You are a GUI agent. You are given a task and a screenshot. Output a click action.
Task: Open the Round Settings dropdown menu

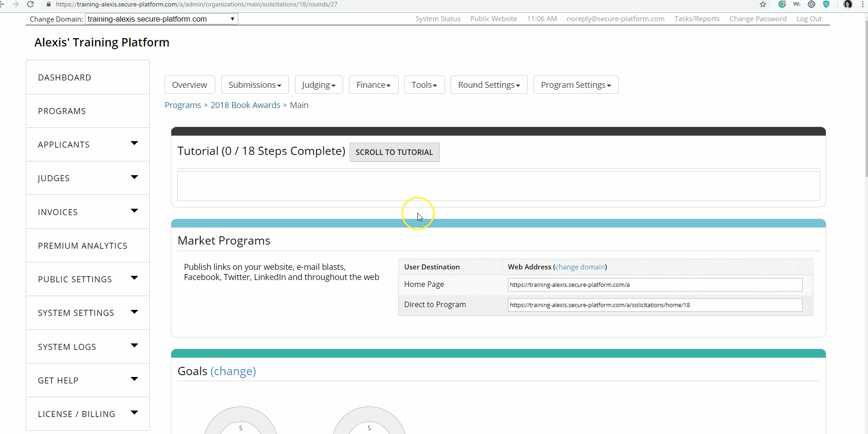click(489, 85)
